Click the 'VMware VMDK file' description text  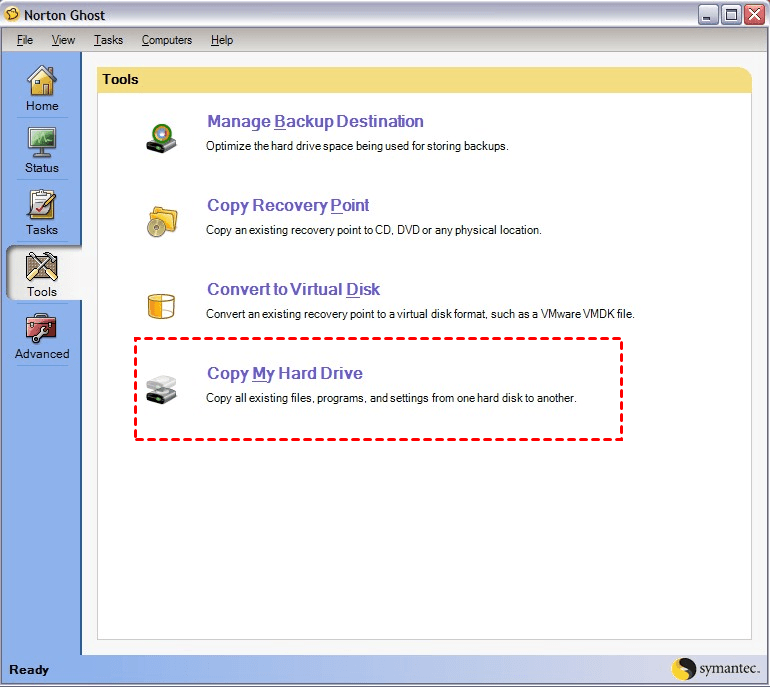click(420, 314)
